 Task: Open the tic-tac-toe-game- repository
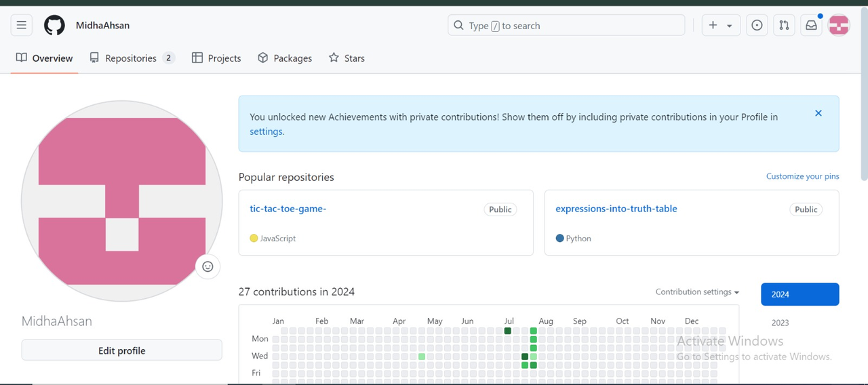click(288, 209)
